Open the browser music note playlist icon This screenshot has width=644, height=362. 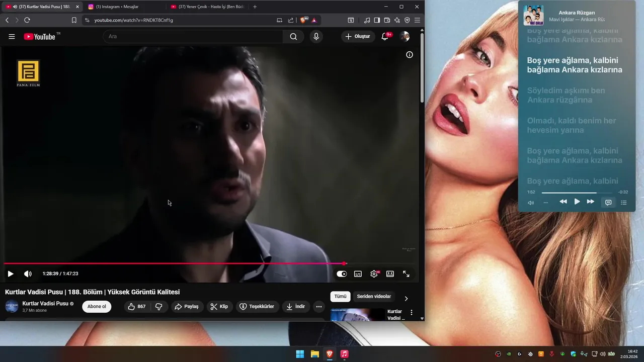[x=367, y=20]
